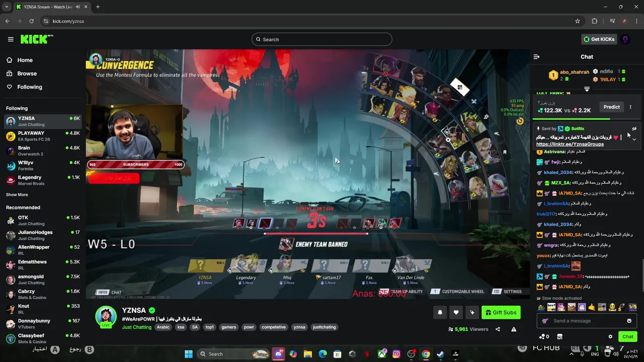The image size is (644, 362).
Task: Bookmark this page star icon
Action: click(x=578, y=21)
